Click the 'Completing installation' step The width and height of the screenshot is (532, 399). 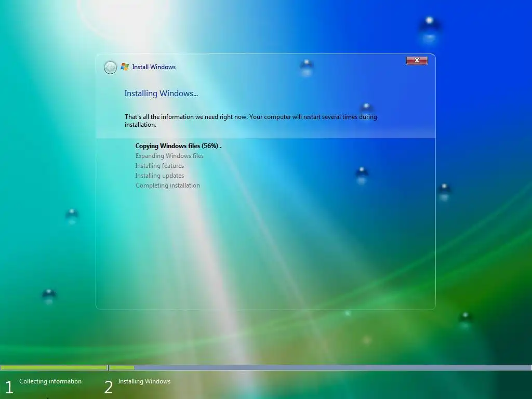tap(168, 185)
